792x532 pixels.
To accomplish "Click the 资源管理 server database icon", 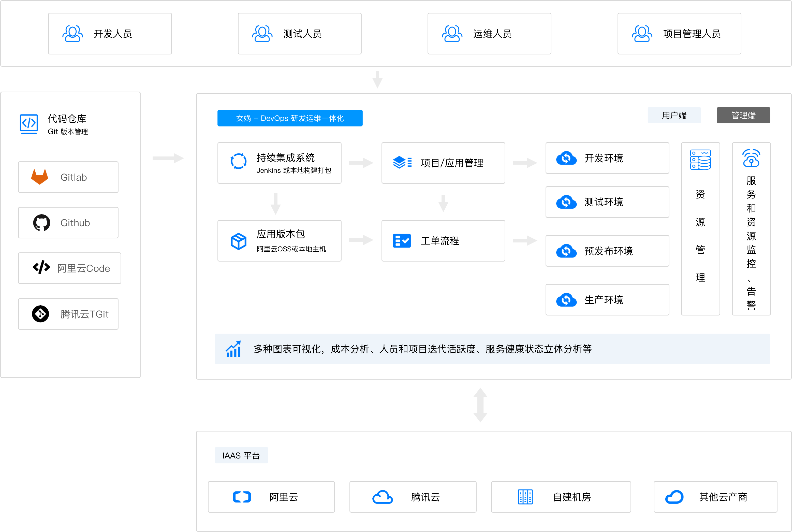I will click(700, 160).
